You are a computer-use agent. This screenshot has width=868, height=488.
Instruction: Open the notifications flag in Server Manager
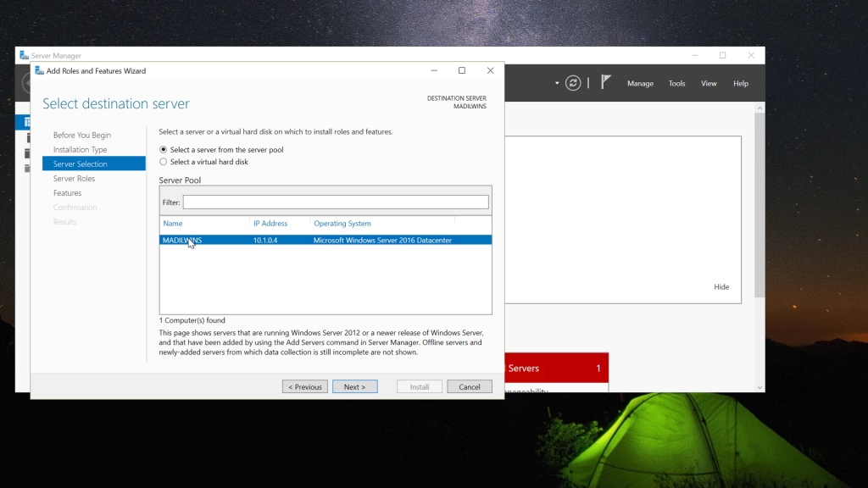point(605,82)
